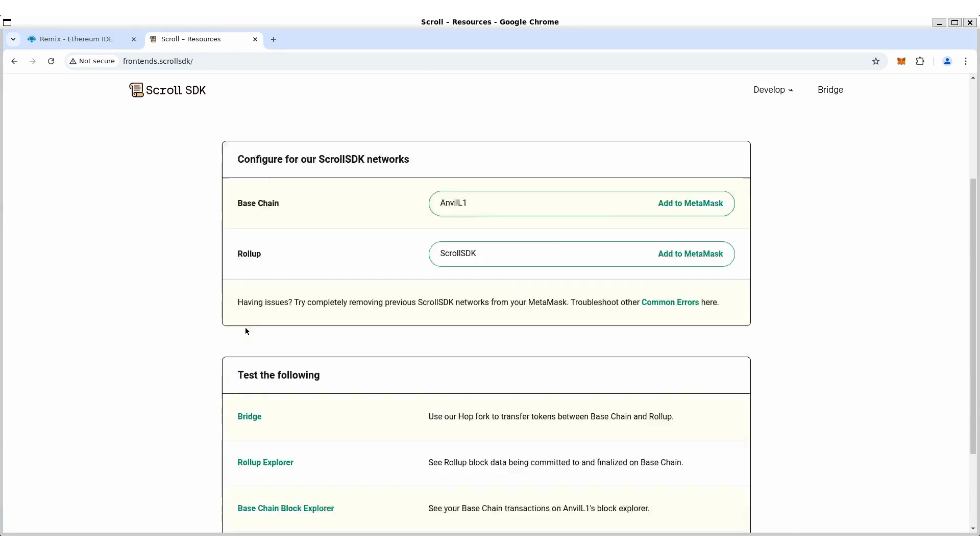This screenshot has width=980, height=551.
Task: Minimize the Chrome window
Action: [939, 22]
